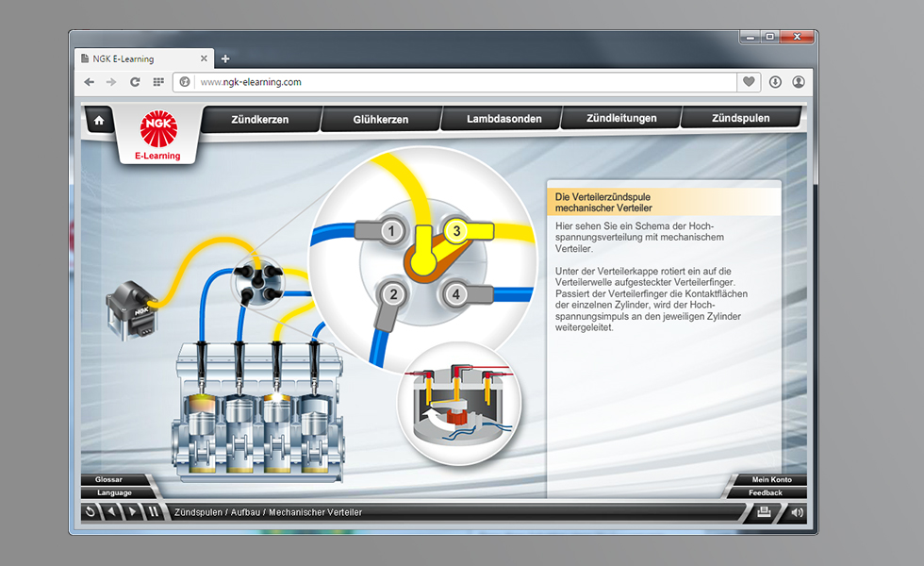The height and width of the screenshot is (566, 924).
Task: Go to the e-learning home page icon
Action: [x=98, y=120]
